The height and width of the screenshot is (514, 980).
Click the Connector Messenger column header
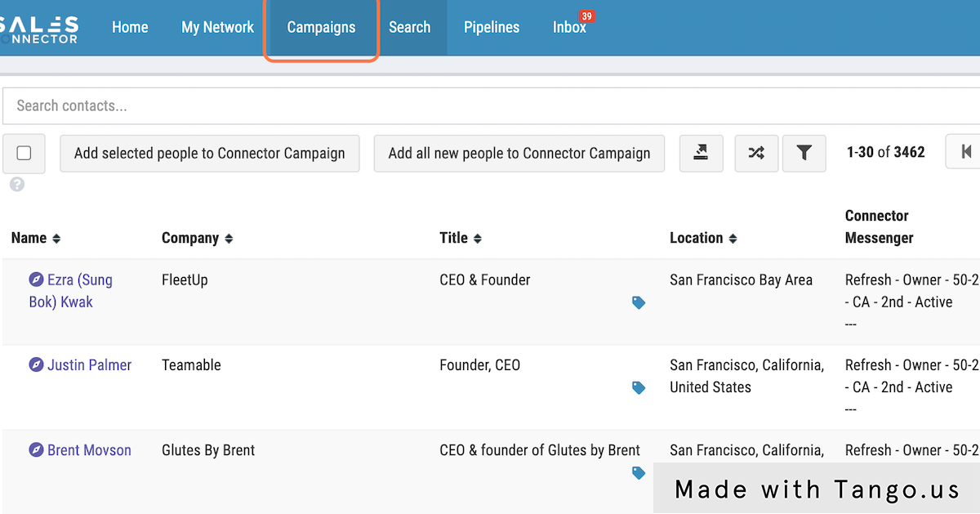coord(879,226)
